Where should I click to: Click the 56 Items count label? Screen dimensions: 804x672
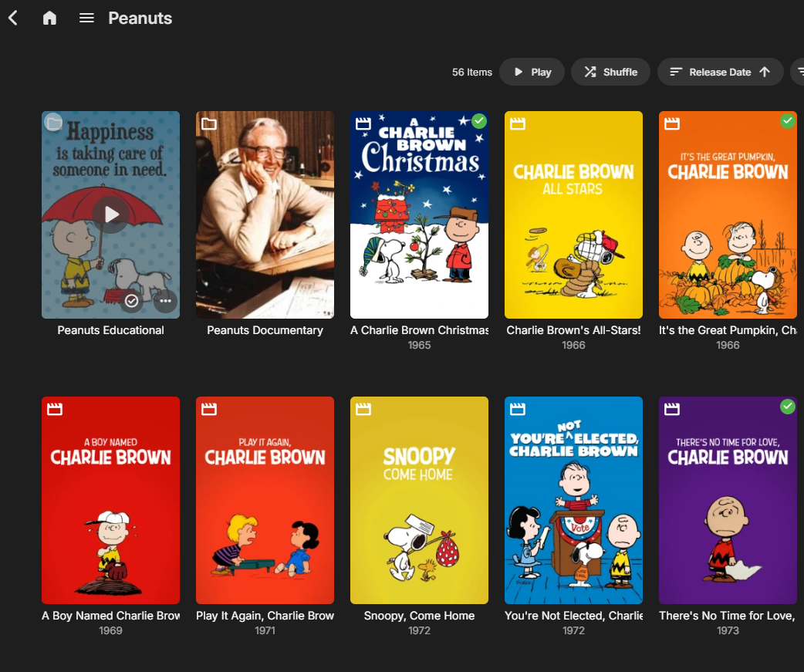pyautogui.click(x=471, y=73)
